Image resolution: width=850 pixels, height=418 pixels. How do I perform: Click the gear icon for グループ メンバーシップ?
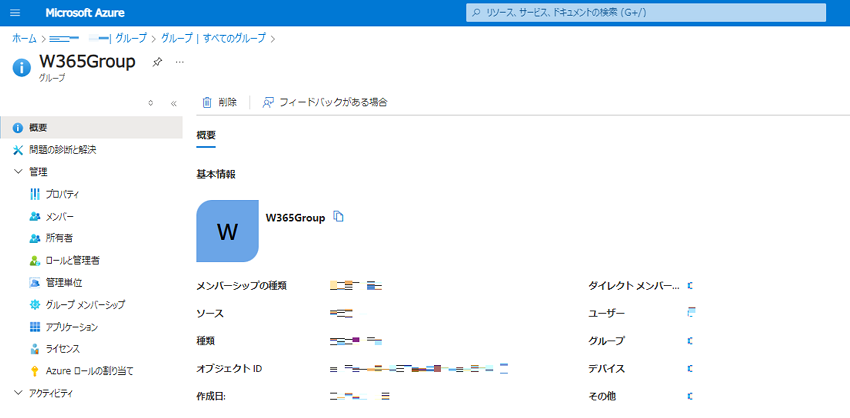pyautogui.click(x=35, y=305)
